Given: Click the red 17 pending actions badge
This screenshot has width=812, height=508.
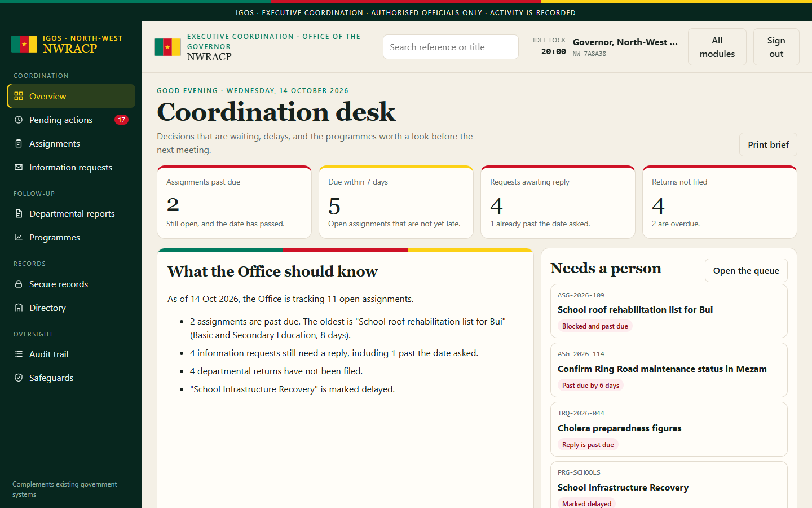Looking at the screenshot, I should point(121,120).
